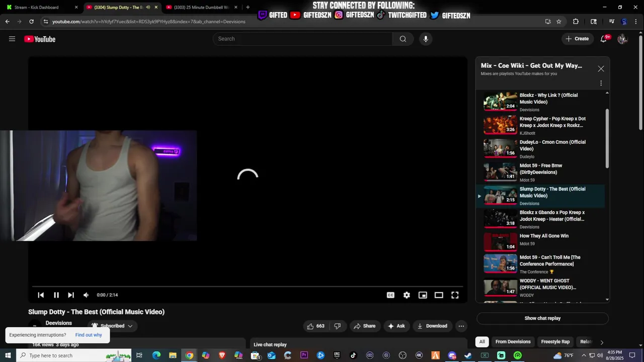The width and height of the screenshot is (644, 362).
Task: Share this video
Action: (x=365, y=326)
